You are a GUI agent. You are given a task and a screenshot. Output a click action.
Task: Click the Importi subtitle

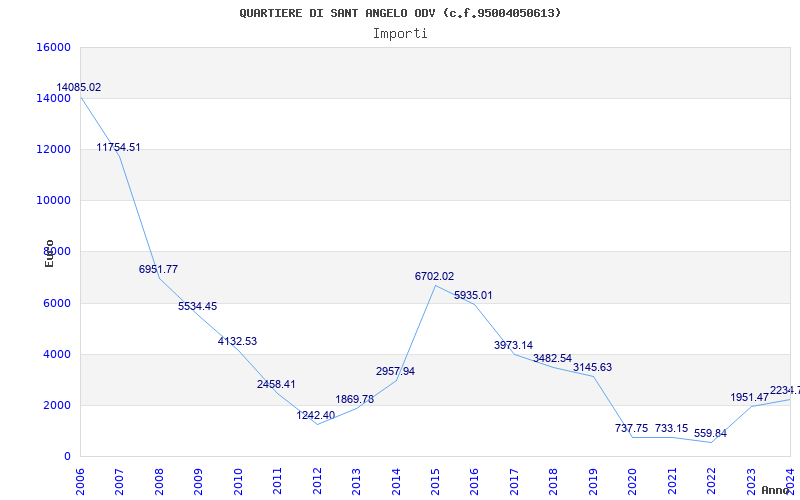pos(400,34)
